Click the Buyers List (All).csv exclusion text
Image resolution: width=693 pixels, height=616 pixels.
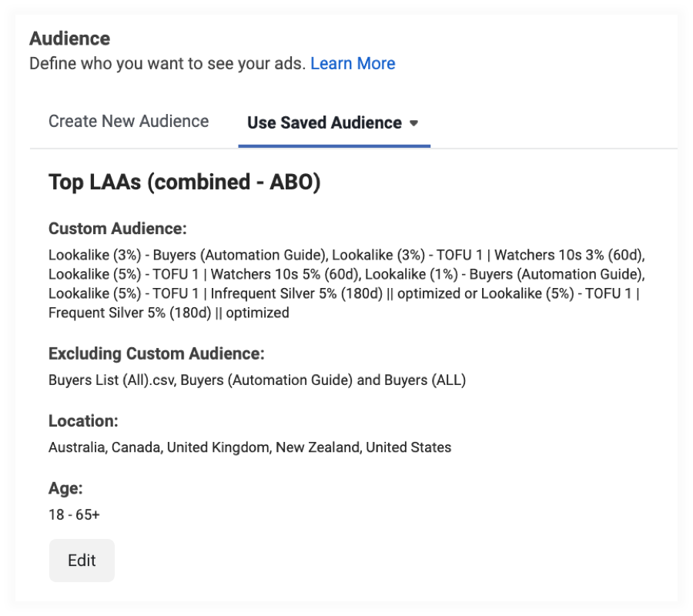pyautogui.click(x=111, y=380)
